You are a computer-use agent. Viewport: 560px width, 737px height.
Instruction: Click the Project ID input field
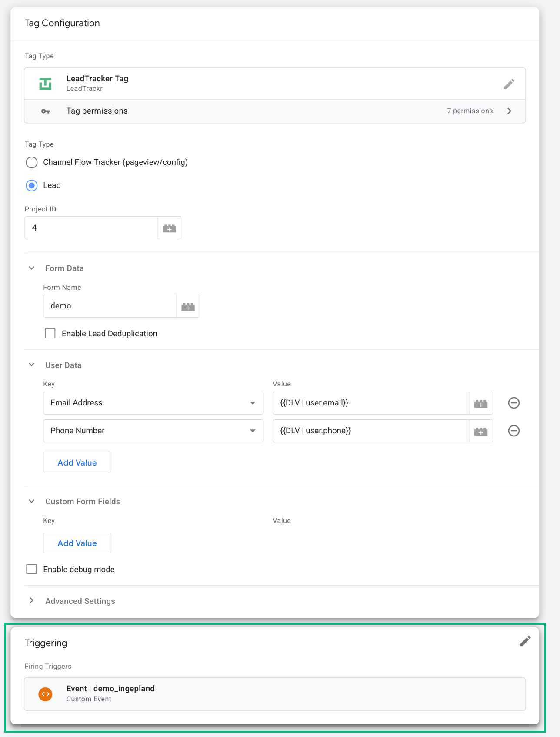click(x=91, y=228)
